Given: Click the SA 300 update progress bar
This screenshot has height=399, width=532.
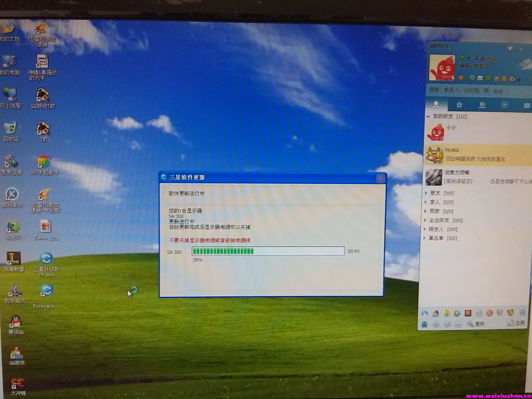Looking at the screenshot, I should tap(268, 251).
